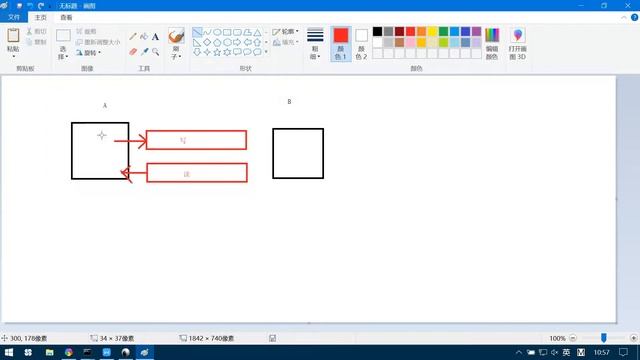Select the Up arrow shape

tap(257, 42)
